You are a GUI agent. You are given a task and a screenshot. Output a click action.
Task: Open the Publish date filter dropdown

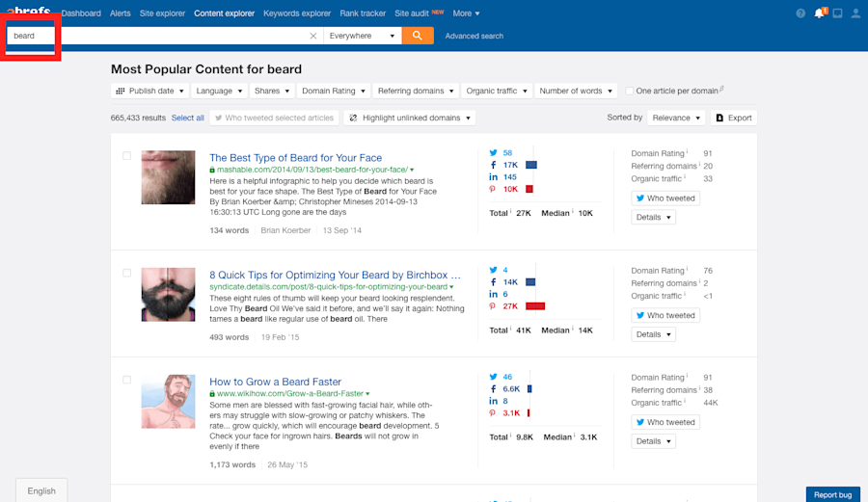[x=150, y=91]
